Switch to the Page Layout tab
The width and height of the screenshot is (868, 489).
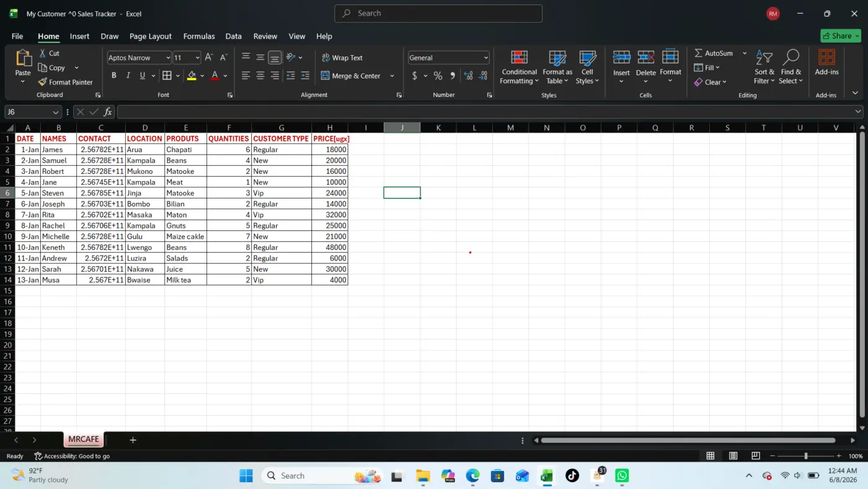pyautogui.click(x=151, y=36)
